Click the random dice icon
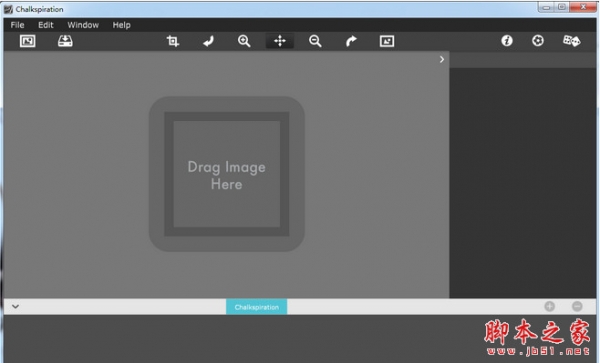 [x=571, y=41]
